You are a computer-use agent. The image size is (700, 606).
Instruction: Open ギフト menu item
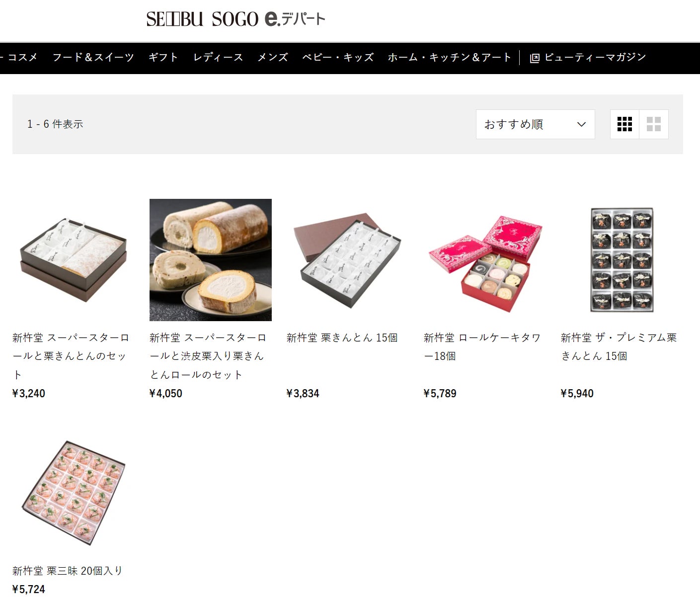click(x=163, y=58)
